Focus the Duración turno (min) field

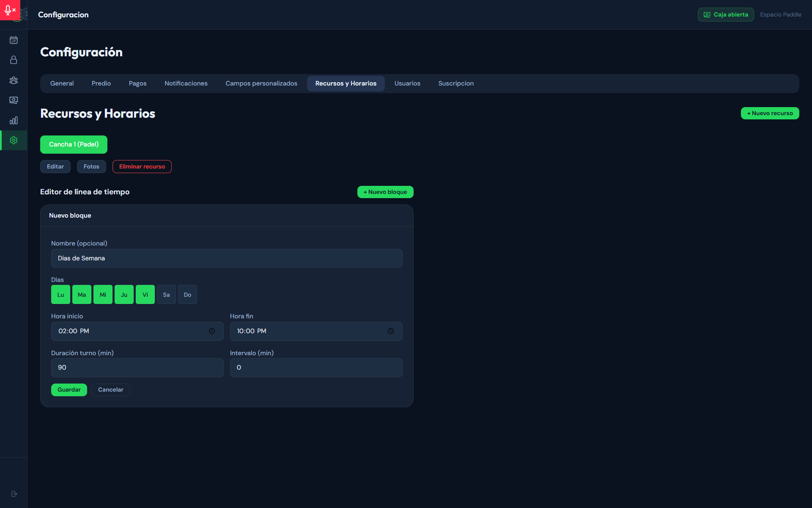(x=137, y=367)
